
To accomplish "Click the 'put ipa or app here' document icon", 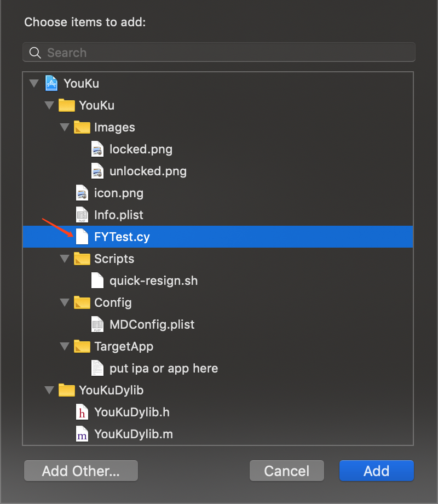I will (97, 368).
